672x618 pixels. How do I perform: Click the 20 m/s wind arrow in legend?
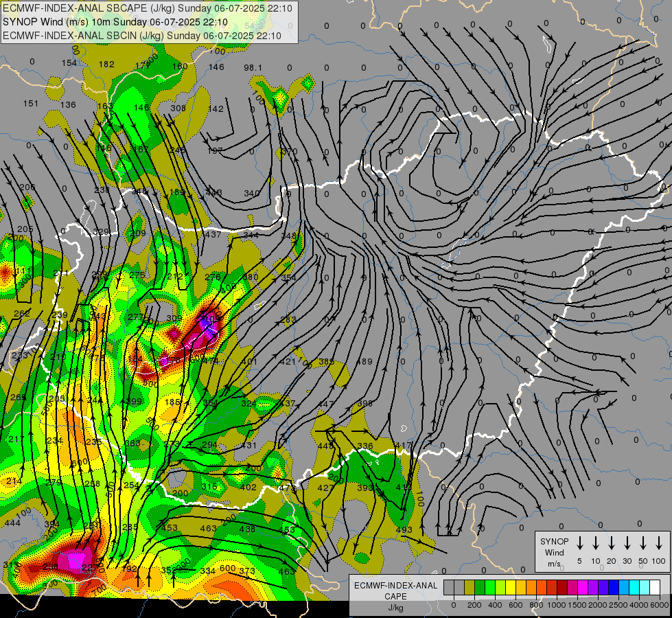(612, 543)
